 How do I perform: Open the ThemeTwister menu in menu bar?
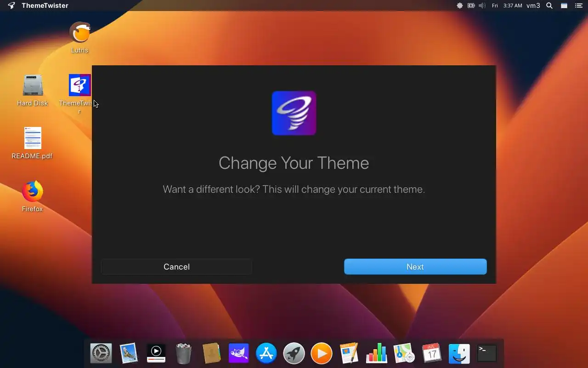click(x=45, y=6)
